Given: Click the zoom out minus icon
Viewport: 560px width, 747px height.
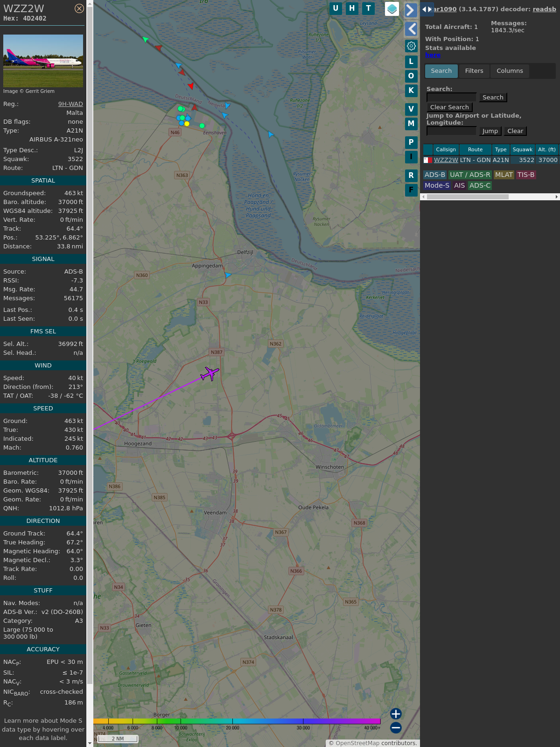Looking at the screenshot, I should pos(396,727).
